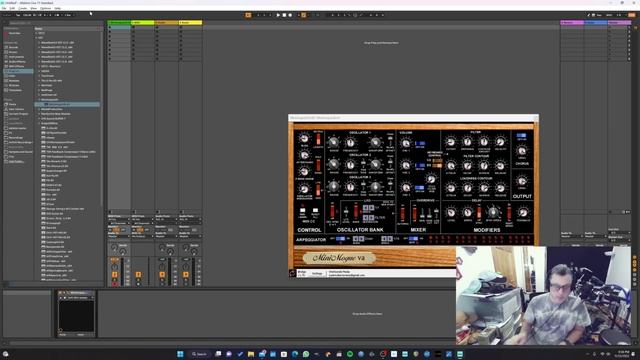This screenshot has width=640, height=360.
Task: Open Spotify from the taskbar
Action: pyautogui.click(x=350, y=354)
